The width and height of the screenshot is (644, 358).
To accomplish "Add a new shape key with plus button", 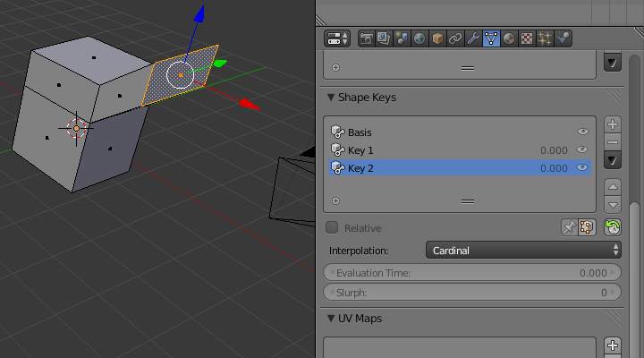I will tap(613, 124).
